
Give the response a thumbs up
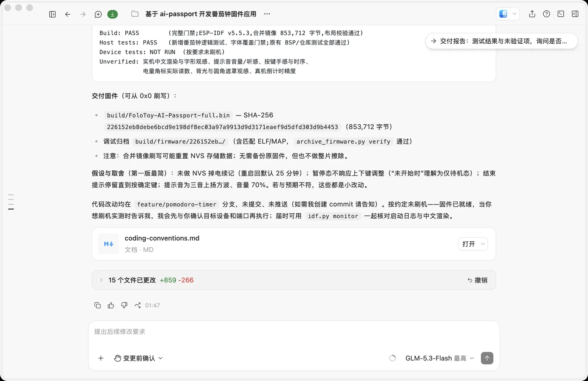(x=111, y=305)
